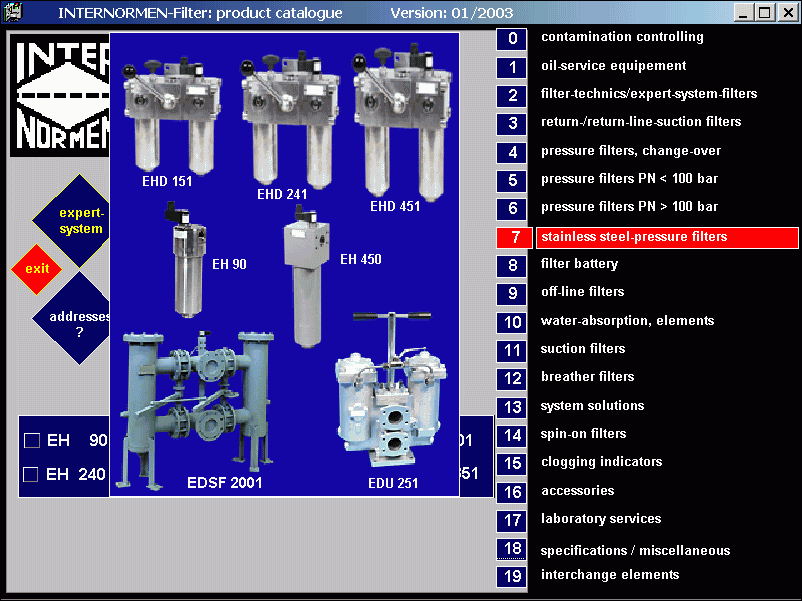Click the Internormen logo

(60, 95)
